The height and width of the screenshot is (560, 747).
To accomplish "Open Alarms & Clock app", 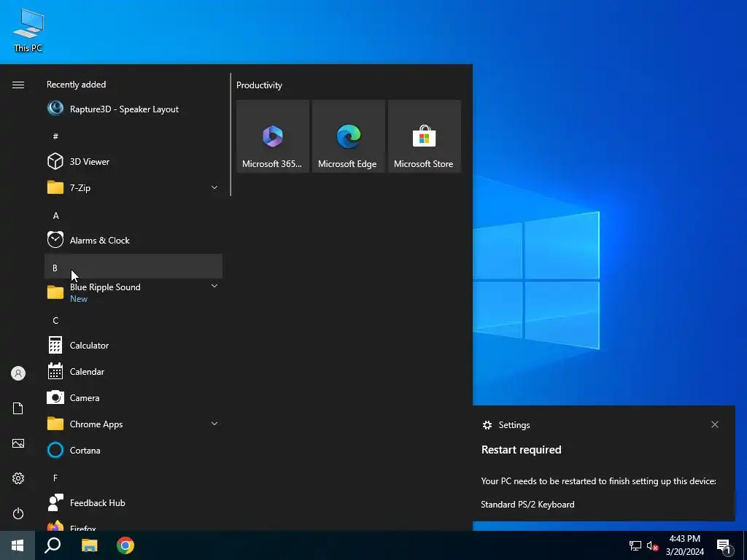I will (133, 240).
